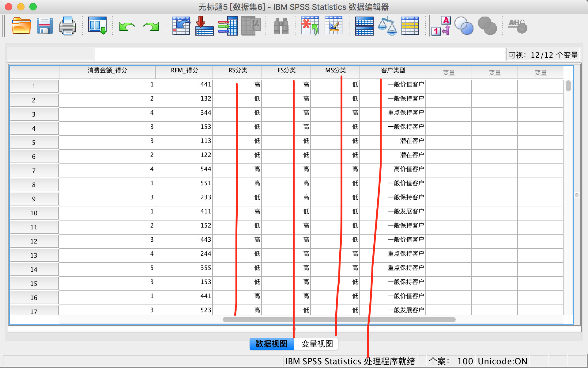Click the Go to Case icon
588x368 pixels.
tap(181, 26)
